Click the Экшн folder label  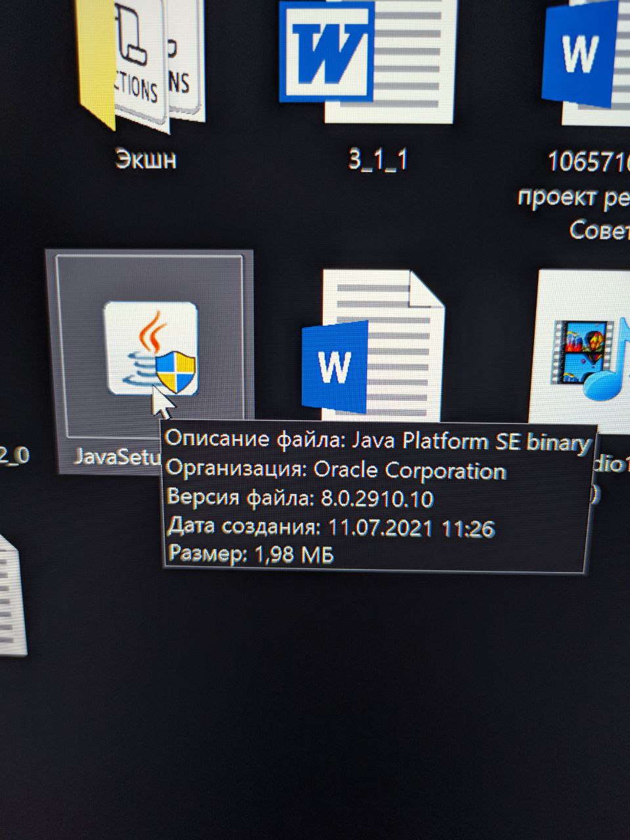coord(146,160)
